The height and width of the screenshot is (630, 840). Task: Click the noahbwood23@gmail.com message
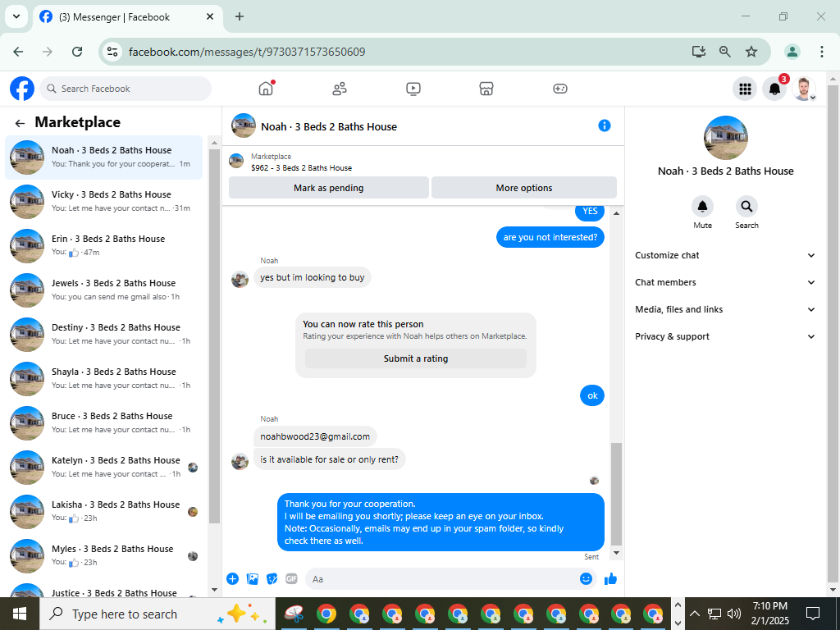coord(315,436)
